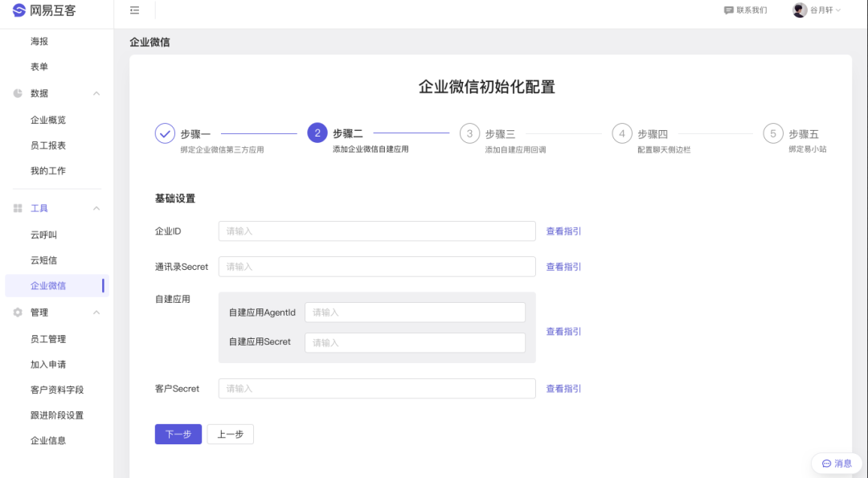This screenshot has width=868, height=478.
Task: Click the 数据 pie chart icon
Action: pos(18,93)
